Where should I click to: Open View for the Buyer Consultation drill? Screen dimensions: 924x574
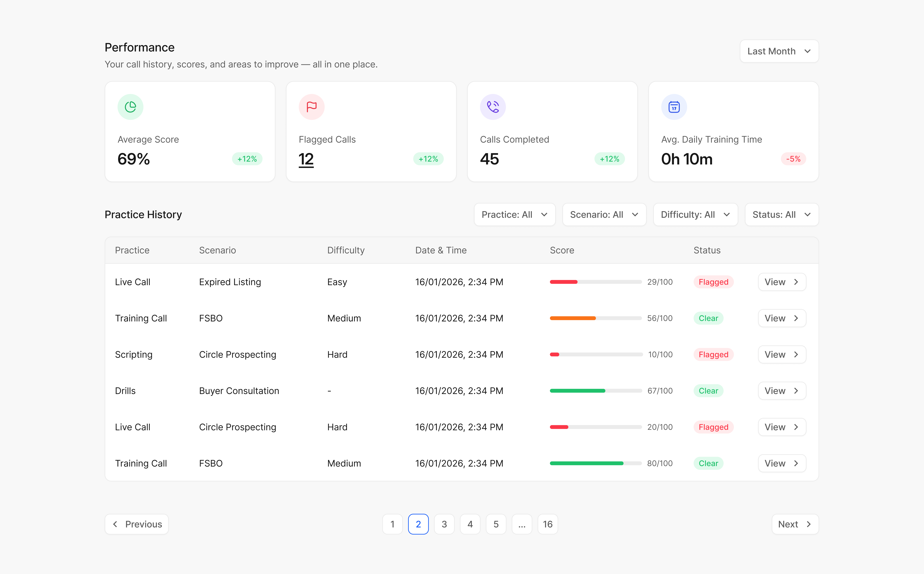point(782,391)
